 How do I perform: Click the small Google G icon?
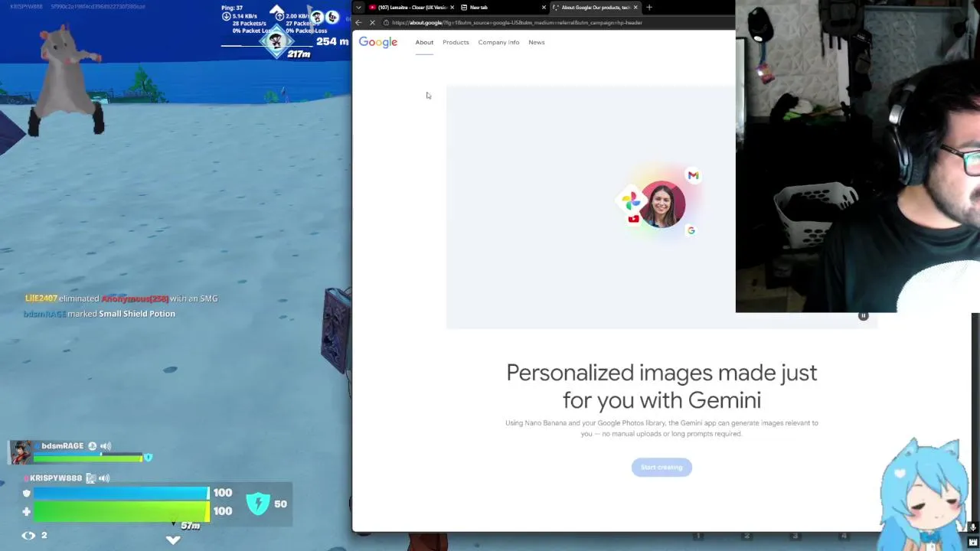coord(691,230)
